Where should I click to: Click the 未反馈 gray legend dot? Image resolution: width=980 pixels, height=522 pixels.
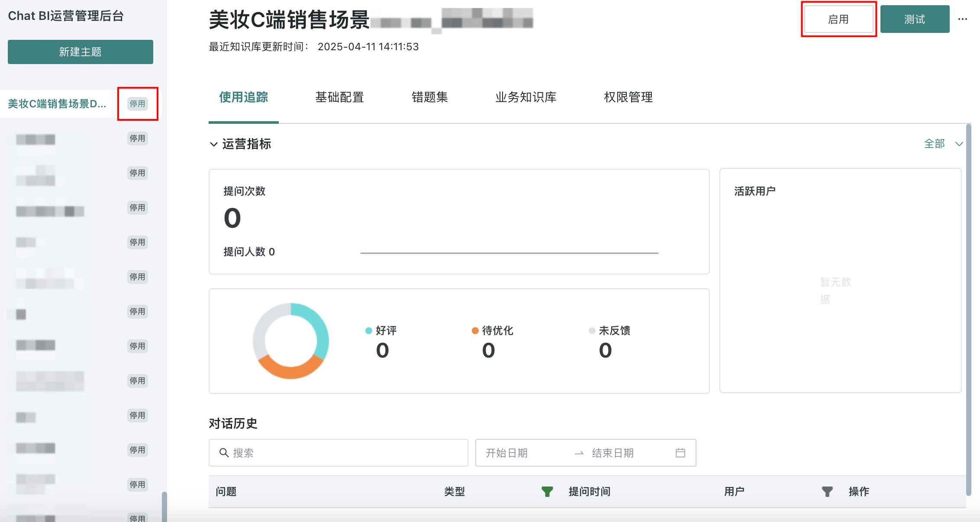(592, 331)
